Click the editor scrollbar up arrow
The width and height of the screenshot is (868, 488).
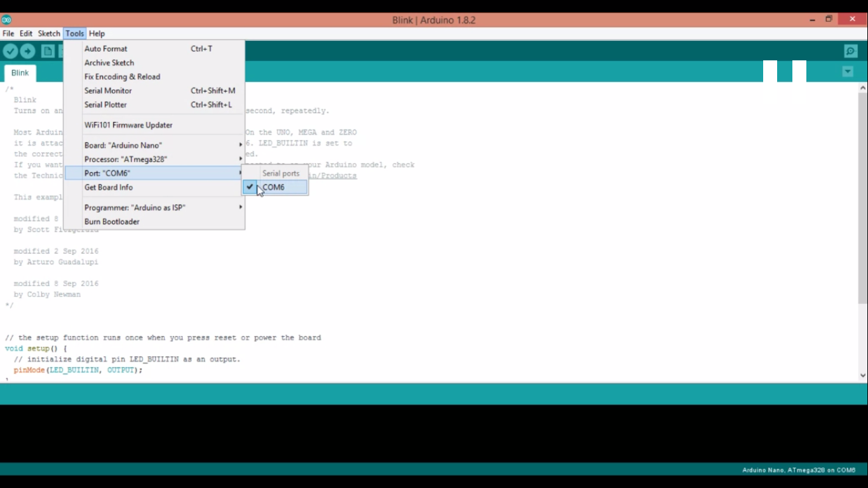863,87
